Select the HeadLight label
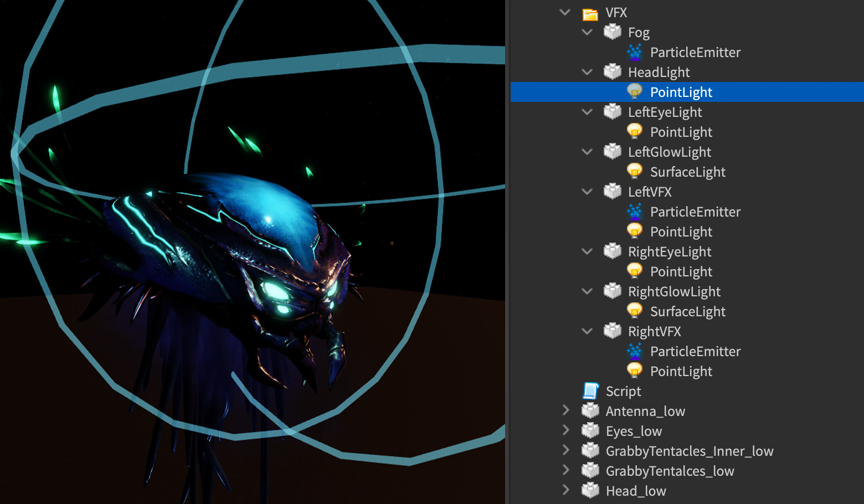Viewport: 864px width, 504px height. click(x=659, y=73)
